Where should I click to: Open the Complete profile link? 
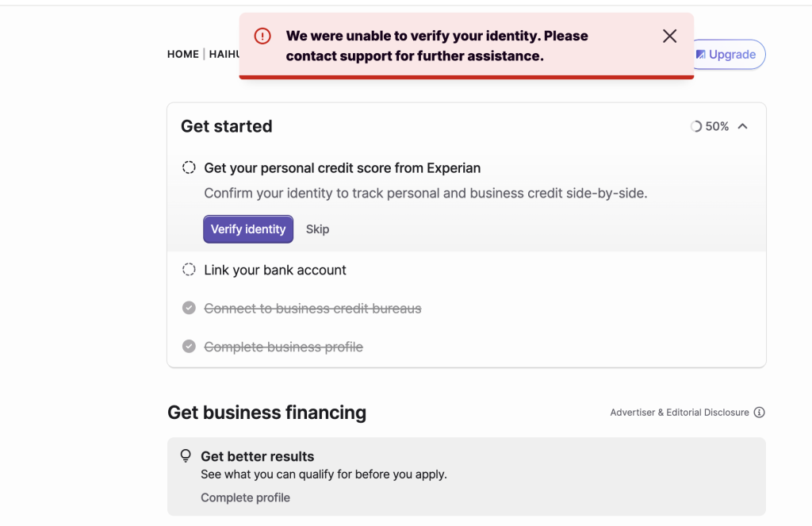click(x=245, y=497)
